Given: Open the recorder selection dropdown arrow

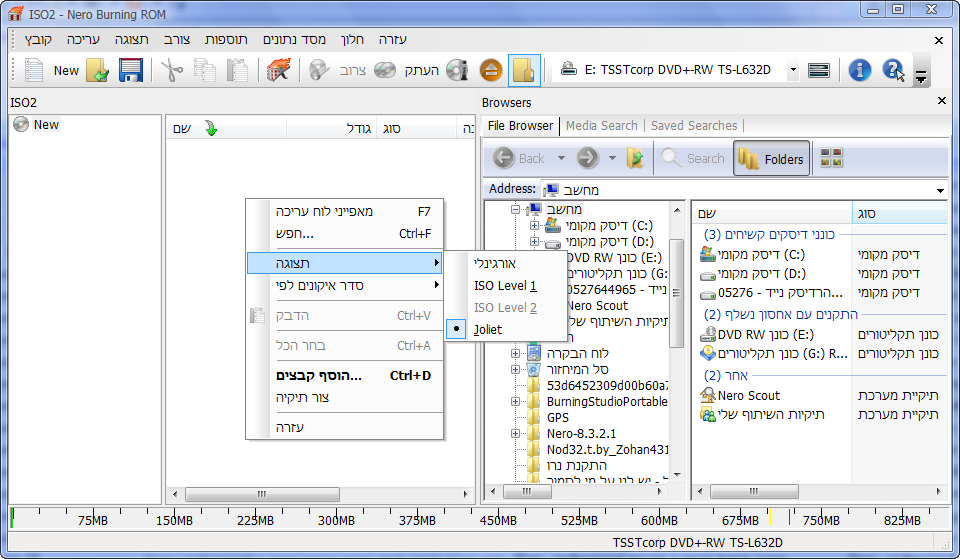Looking at the screenshot, I should tap(793, 70).
